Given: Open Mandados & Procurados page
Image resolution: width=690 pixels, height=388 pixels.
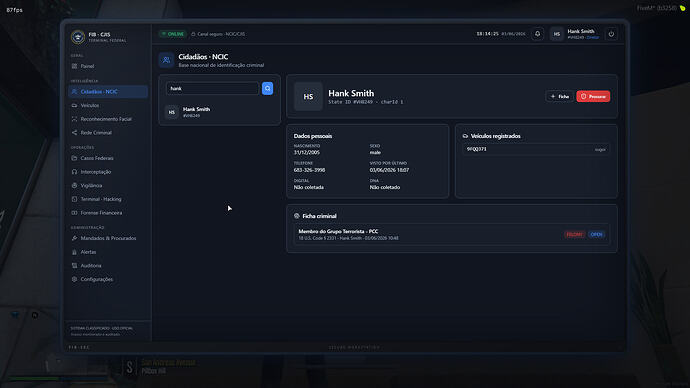Looking at the screenshot, I should pyautogui.click(x=108, y=238).
